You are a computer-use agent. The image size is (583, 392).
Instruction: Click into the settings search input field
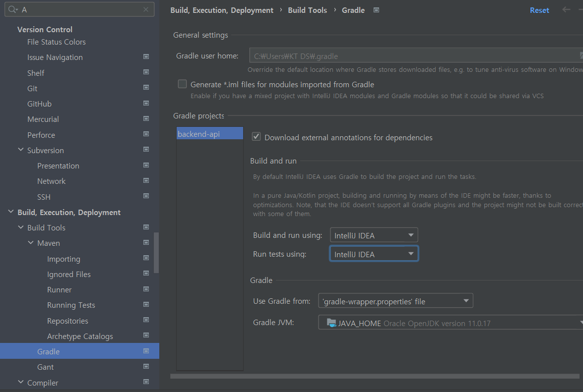pos(79,9)
